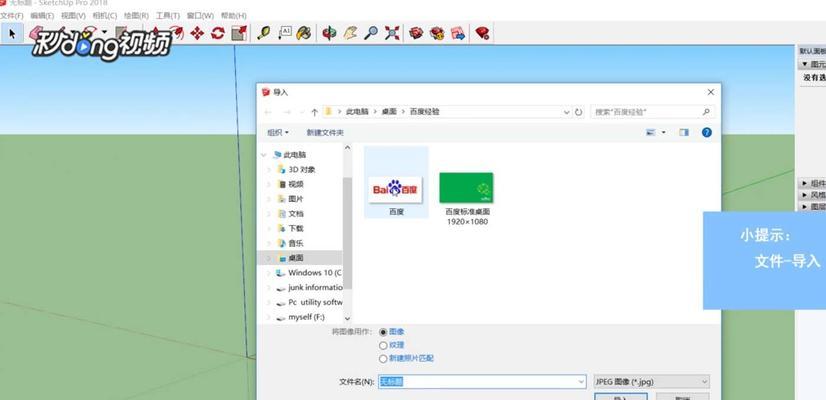This screenshot has height=400, width=826.
Task: Activate the Rotate tool
Action: [218, 33]
